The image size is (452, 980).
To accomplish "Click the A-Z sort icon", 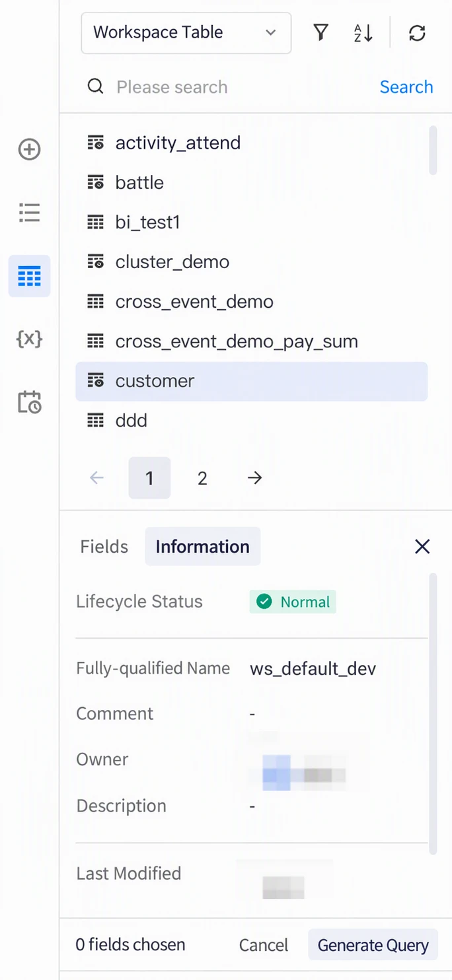I will click(363, 32).
